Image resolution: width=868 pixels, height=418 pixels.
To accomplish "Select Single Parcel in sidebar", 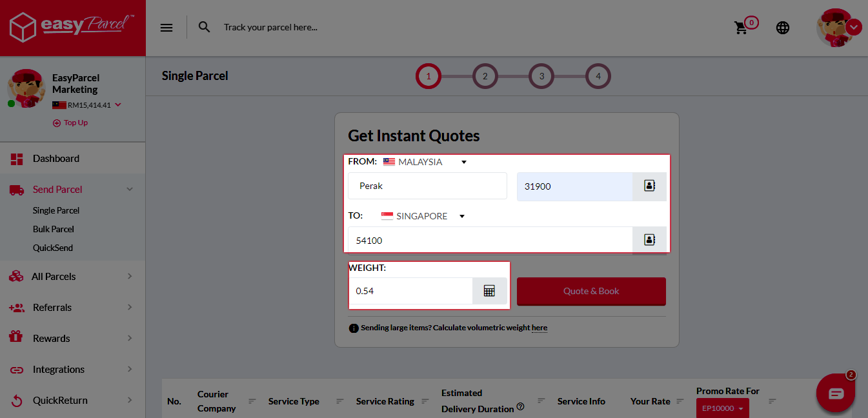I will pos(56,211).
